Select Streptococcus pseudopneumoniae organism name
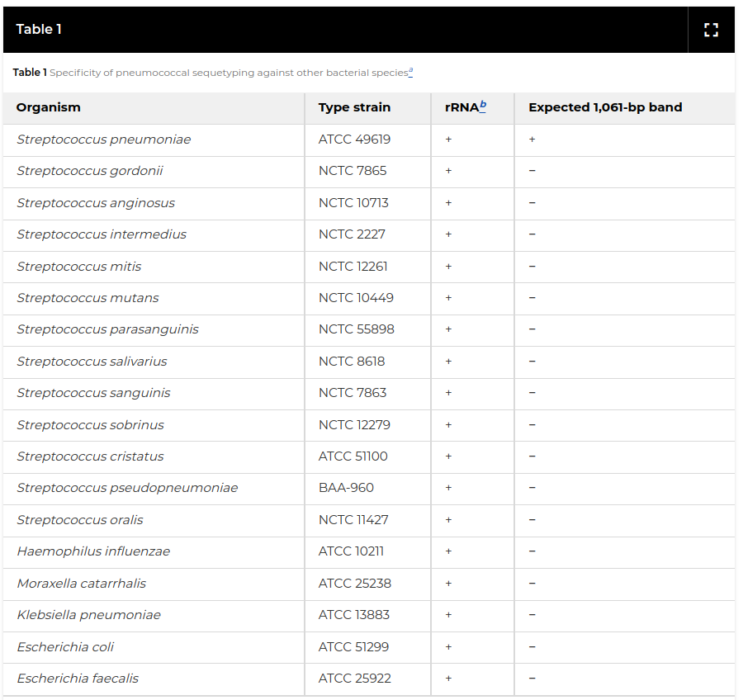 click(127, 488)
